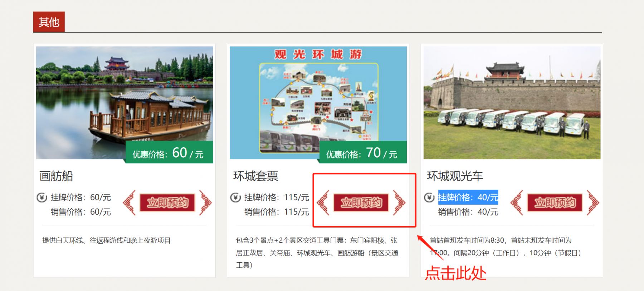
Task: Click 立即预约 button for 环城套票
Action: [x=361, y=203]
